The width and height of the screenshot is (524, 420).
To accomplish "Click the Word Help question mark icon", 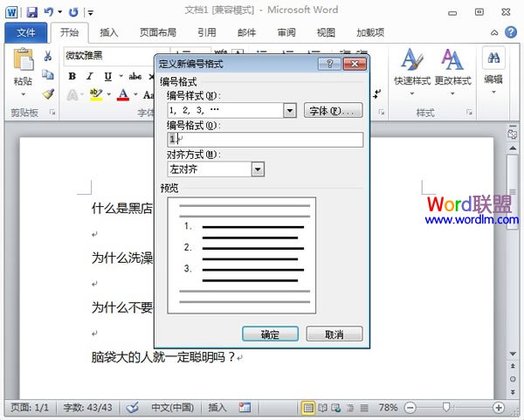I will (x=511, y=32).
